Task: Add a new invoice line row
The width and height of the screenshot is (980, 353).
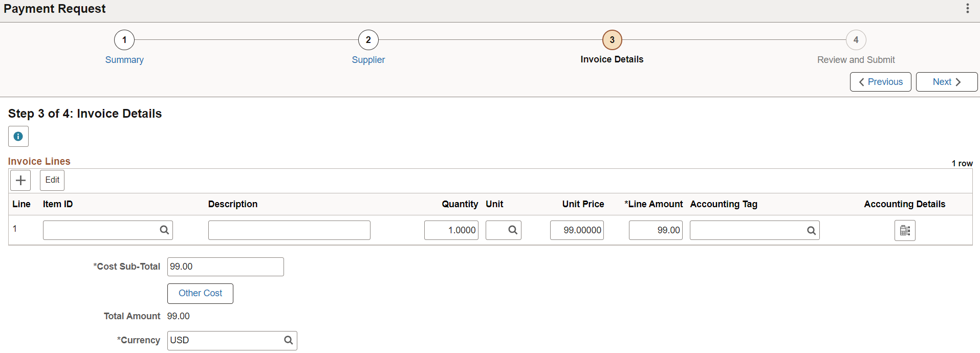Action: pos(21,180)
